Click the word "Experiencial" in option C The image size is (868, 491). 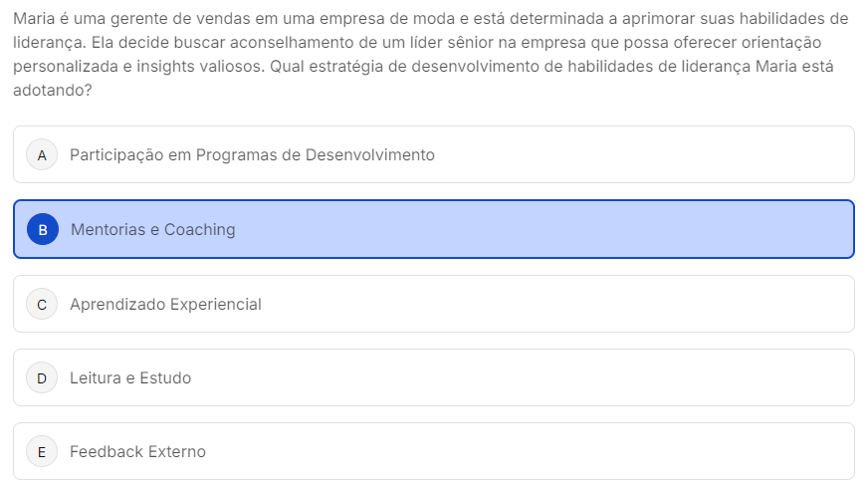(215, 305)
